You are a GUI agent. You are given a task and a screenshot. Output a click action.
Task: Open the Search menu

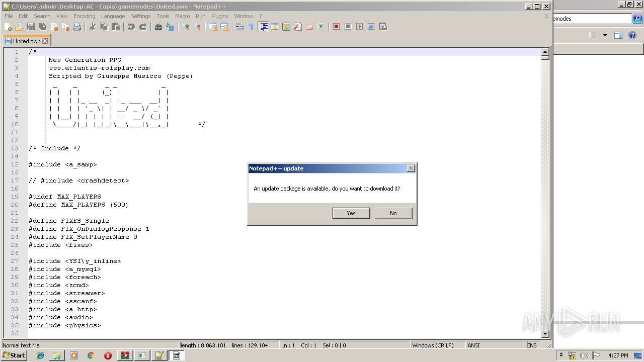[42, 16]
